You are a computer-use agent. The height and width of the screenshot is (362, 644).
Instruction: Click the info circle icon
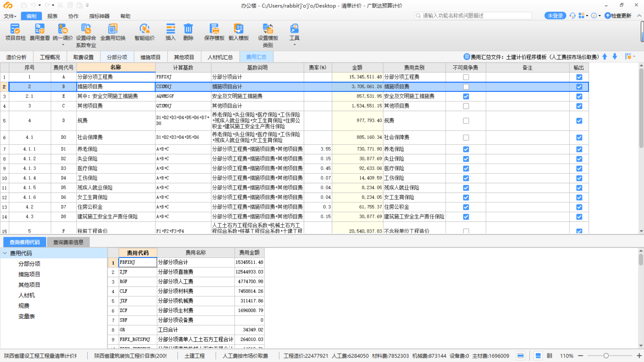(x=594, y=15)
